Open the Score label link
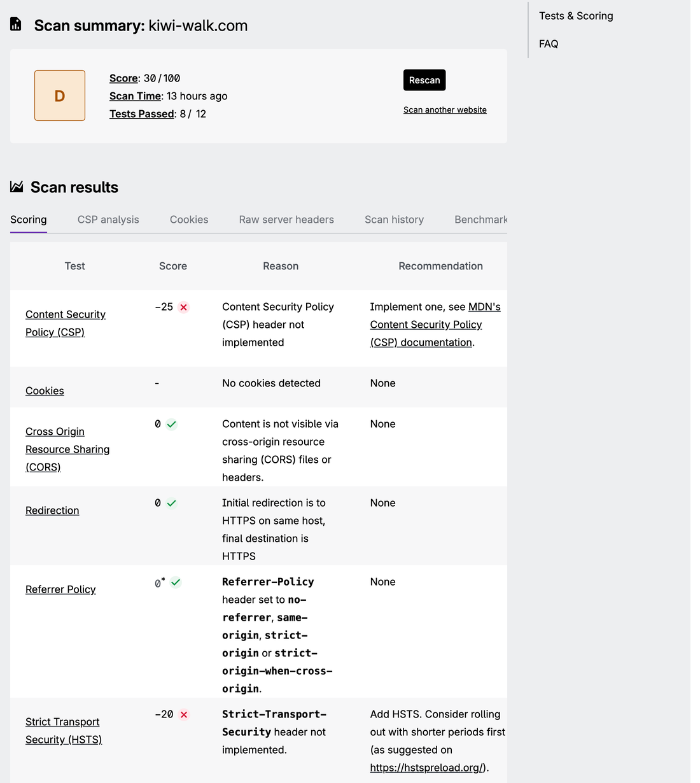 click(x=123, y=78)
